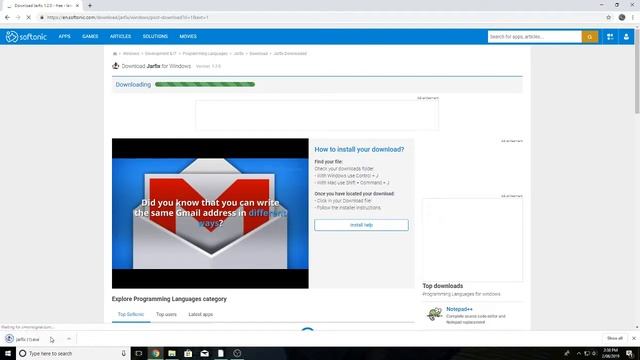The width and height of the screenshot is (640, 360).
Task: Click the breadcrumb home icon
Action: click(x=115, y=53)
